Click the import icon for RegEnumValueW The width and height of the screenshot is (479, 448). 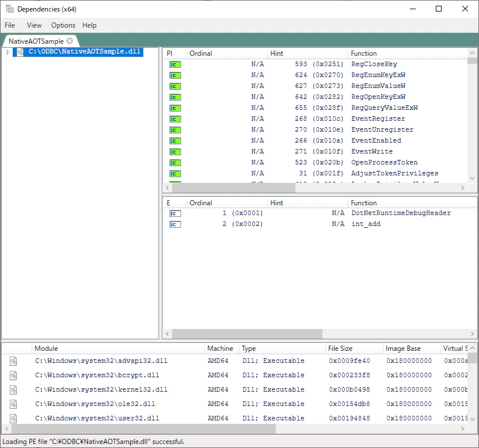[x=175, y=86]
